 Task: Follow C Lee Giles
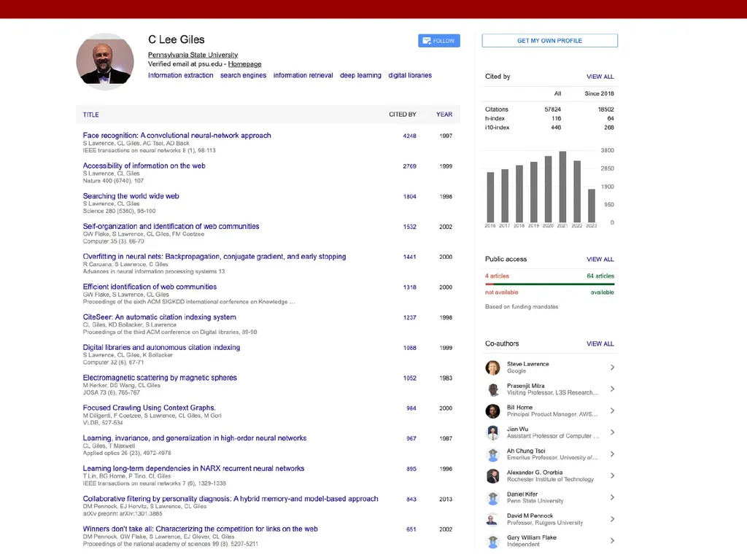[x=438, y=41]
